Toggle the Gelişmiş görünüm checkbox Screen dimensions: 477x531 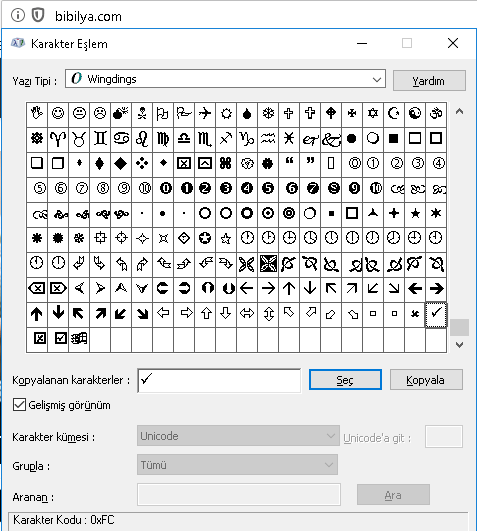(19, 405)
